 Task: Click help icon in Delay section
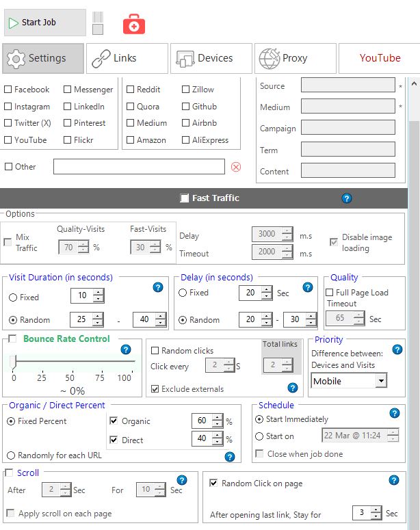point(308,287)
